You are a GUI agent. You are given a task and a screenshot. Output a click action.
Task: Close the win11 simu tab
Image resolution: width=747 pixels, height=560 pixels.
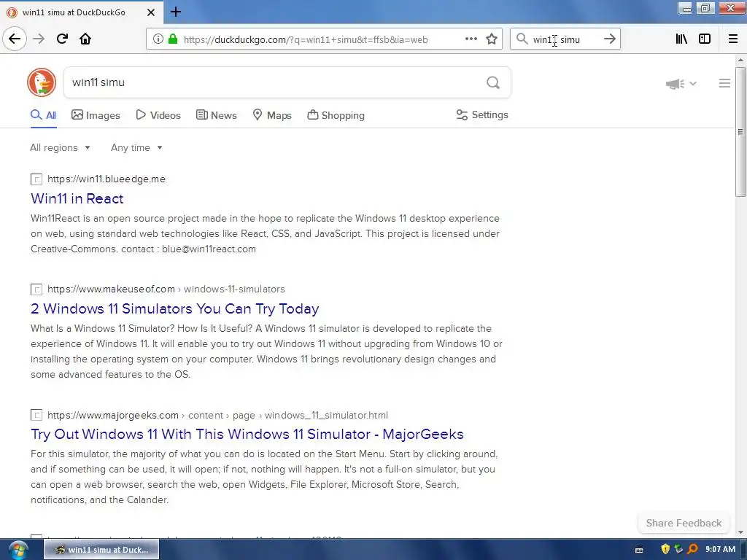(150, 12)
